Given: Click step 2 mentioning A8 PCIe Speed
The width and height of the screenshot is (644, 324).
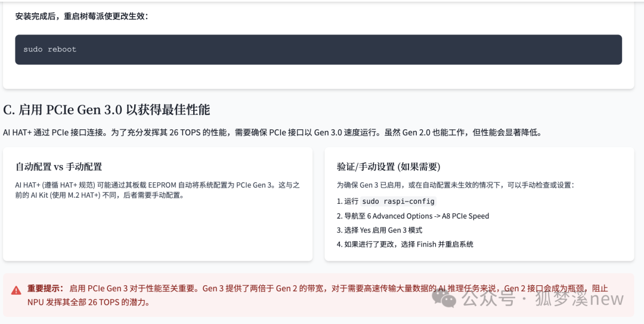Looking at the screenshot, I should click(x=413, y=216).
